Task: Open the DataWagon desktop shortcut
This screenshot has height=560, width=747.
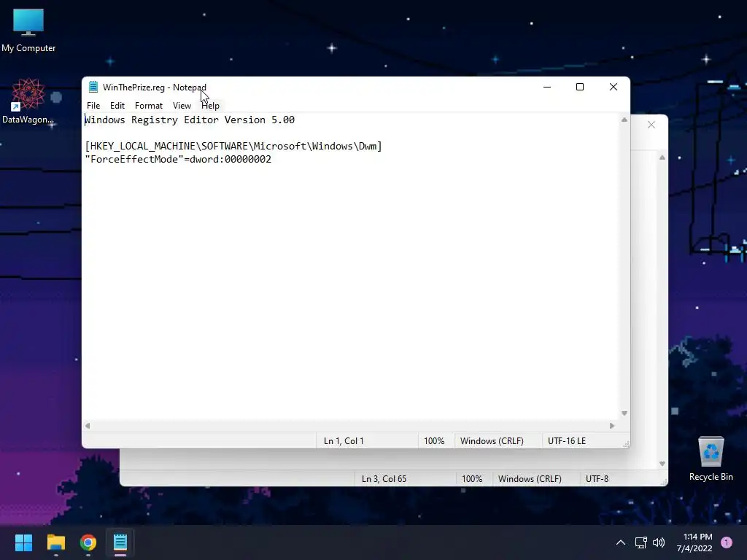Action: (x=28, y=101)
